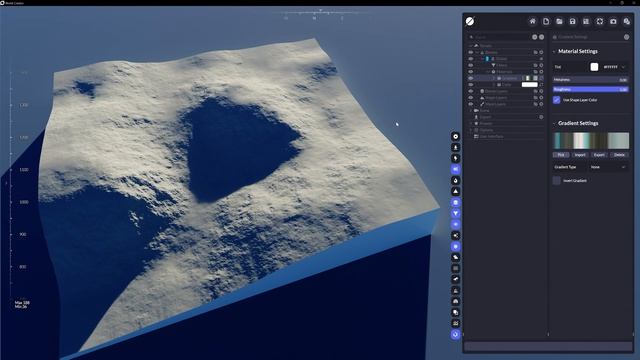Select the Color material row

click(506, 84)
